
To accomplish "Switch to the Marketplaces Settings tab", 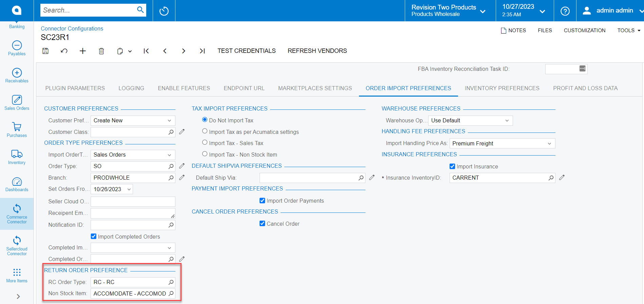I will [x=315, y=88].
